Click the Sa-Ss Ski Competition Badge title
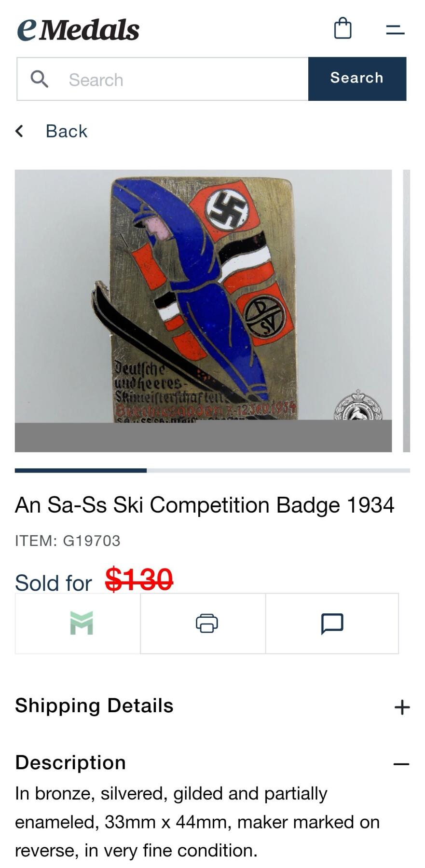The image size is (425, 868). point(205,505)
